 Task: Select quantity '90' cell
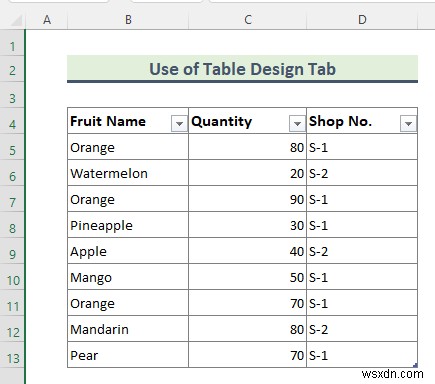[x=247, y=199]
